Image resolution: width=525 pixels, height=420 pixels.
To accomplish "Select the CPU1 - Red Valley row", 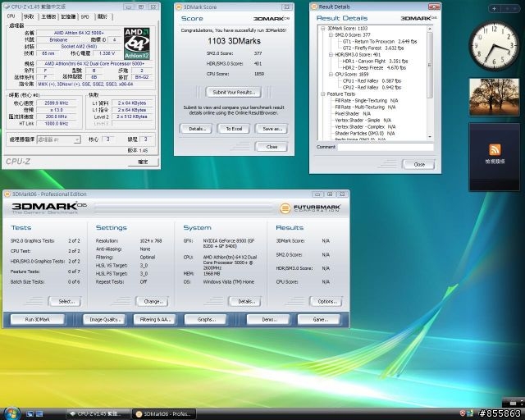I will coord(372,80).
